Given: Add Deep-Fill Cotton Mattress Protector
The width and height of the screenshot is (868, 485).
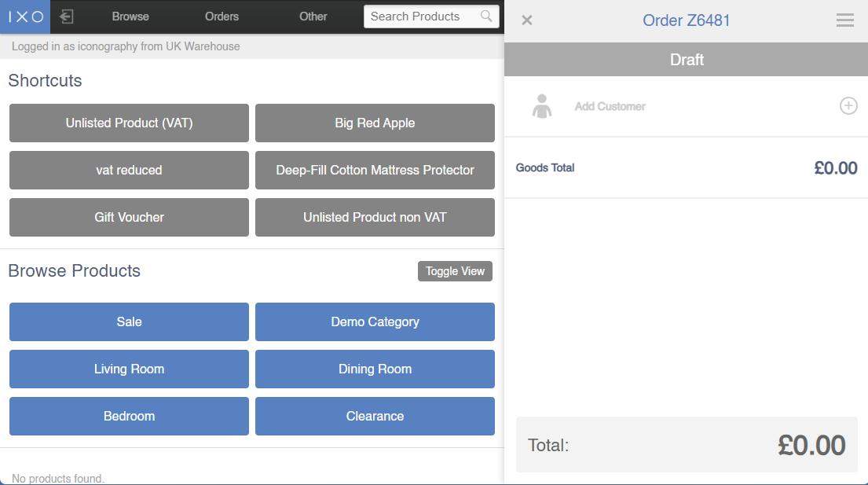Looking at the screenshot, I should click(x=375, y=171).
